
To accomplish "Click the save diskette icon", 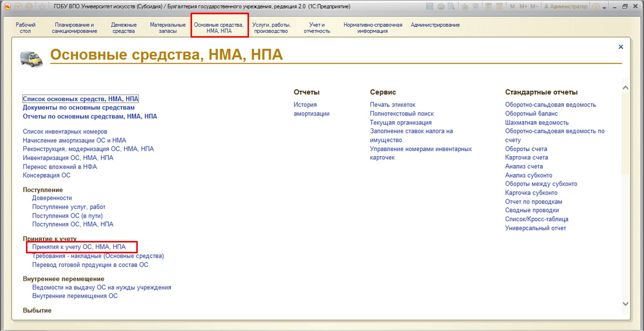I will pos(430,6).
